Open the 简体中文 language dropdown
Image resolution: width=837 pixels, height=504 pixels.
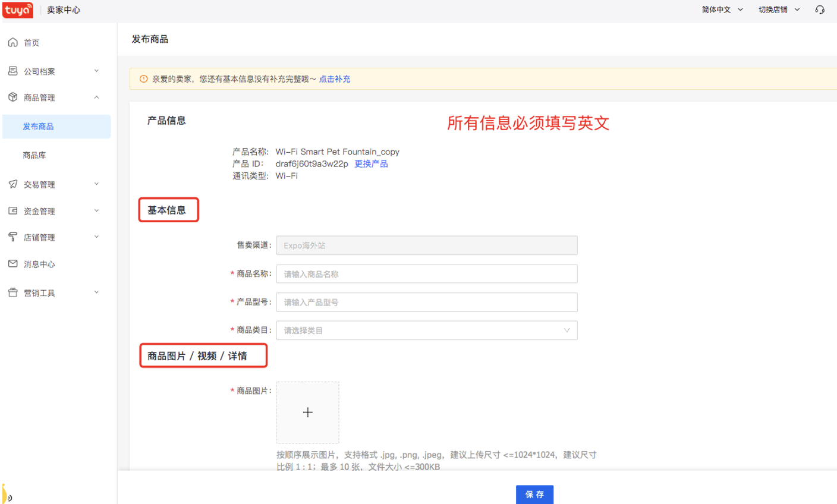coord(722,10)
